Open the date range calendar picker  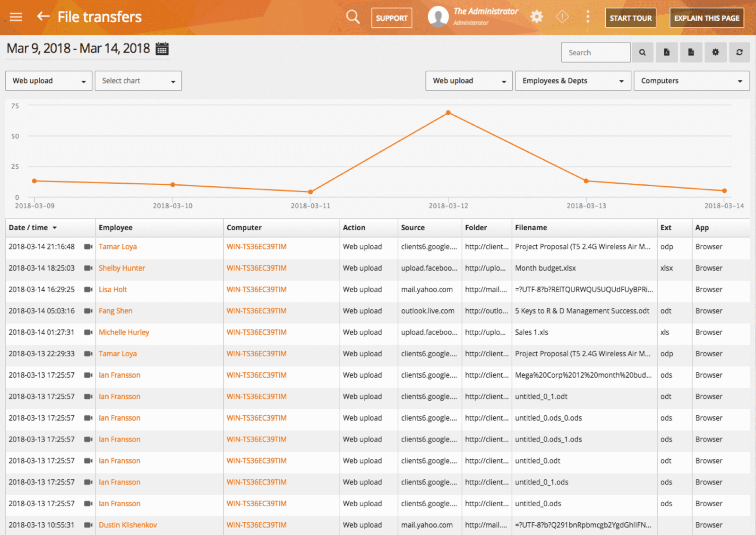coord(162,49)
